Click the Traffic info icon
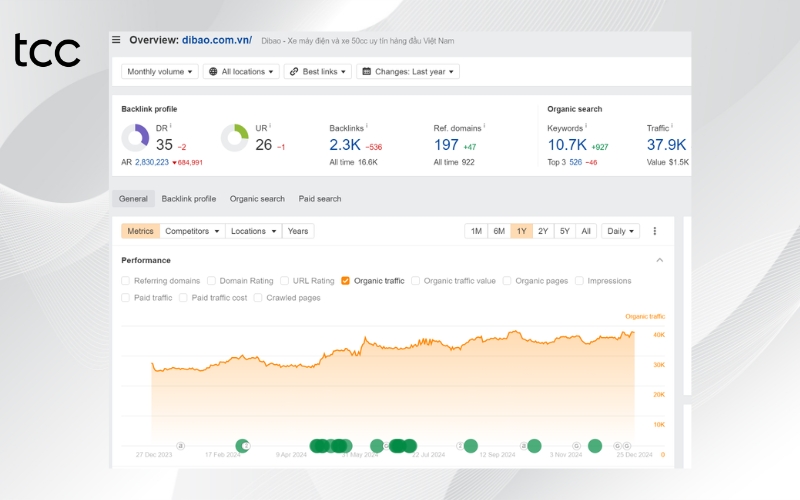This screenshot has width=800, height=500. (x=672, y=126)
